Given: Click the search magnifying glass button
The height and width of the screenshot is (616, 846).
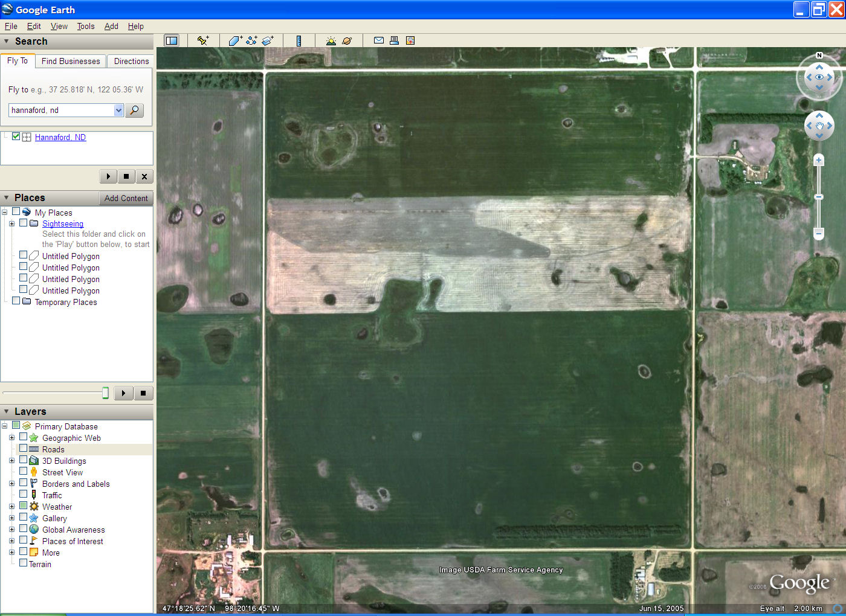Looking at the screenshot, I should click(x=134, y=110).
